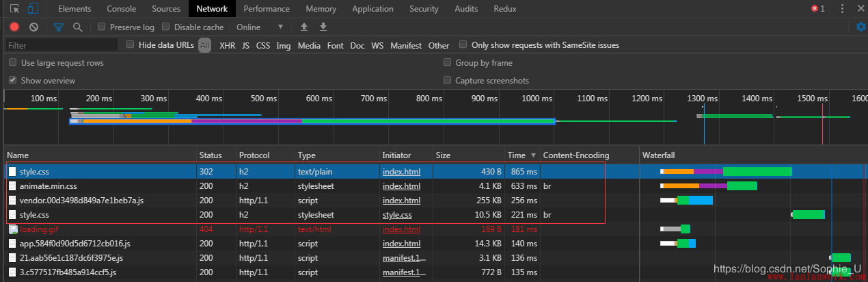Uncheck the Show overview checkbox
Image resolution: width=868 pixels, height=282 pixels.
pos(13,80)
